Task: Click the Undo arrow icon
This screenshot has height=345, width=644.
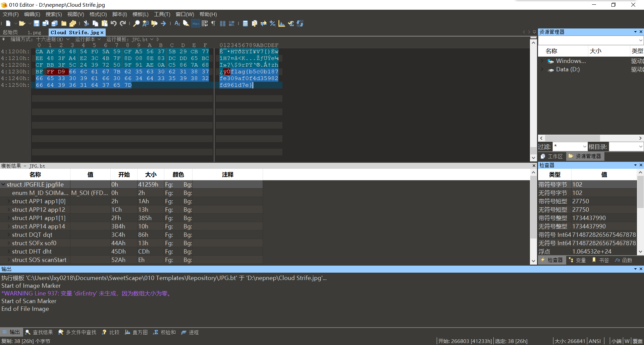Action: [x=114, y=23]
